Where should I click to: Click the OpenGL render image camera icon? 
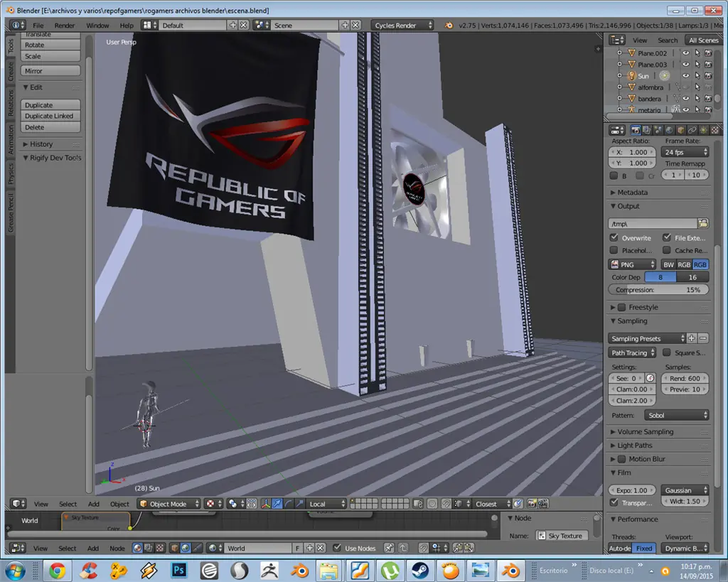pyautogui.click(x=532, y=504)
